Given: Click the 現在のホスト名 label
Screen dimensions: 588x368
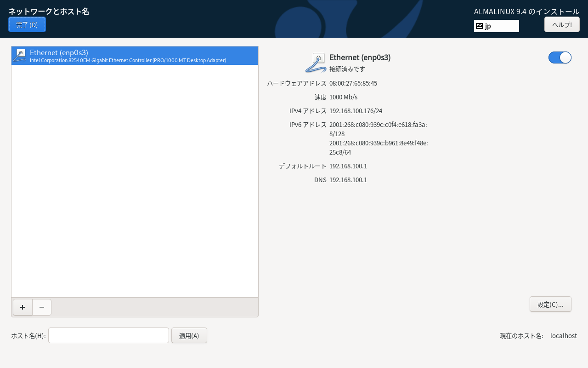Looking at the screenshot, I should click(x=521, y=336).
